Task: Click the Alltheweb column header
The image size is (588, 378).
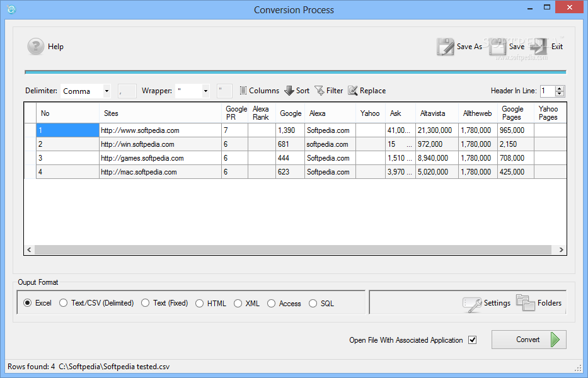Action: click(478, 113)
